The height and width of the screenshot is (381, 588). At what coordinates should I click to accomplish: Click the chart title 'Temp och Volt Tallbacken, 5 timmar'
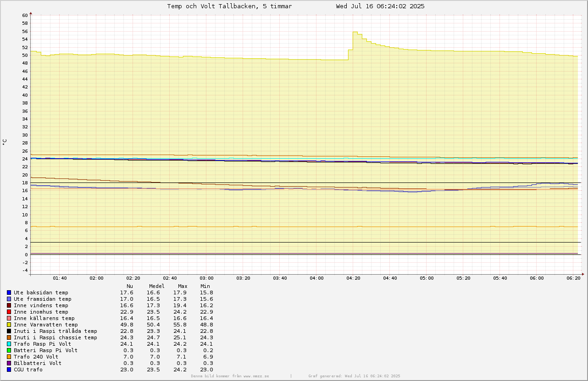click(229, 6)
